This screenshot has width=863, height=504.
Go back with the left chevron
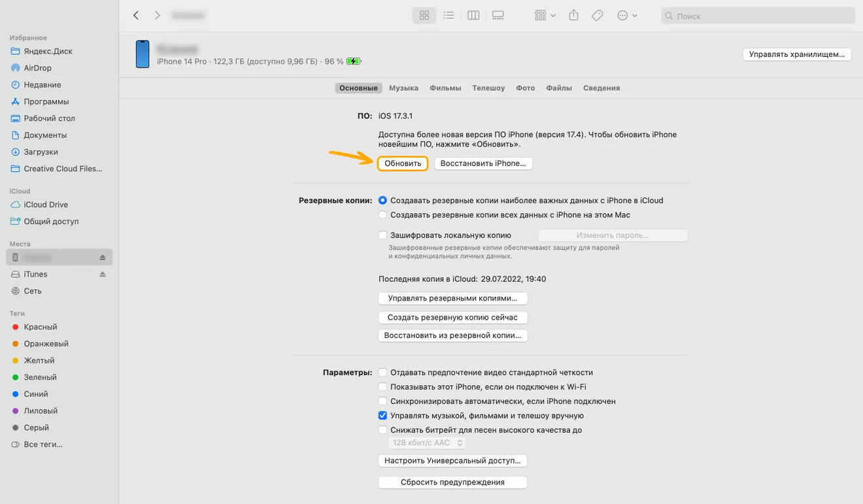pyautogui.click(x=136, y=15)
